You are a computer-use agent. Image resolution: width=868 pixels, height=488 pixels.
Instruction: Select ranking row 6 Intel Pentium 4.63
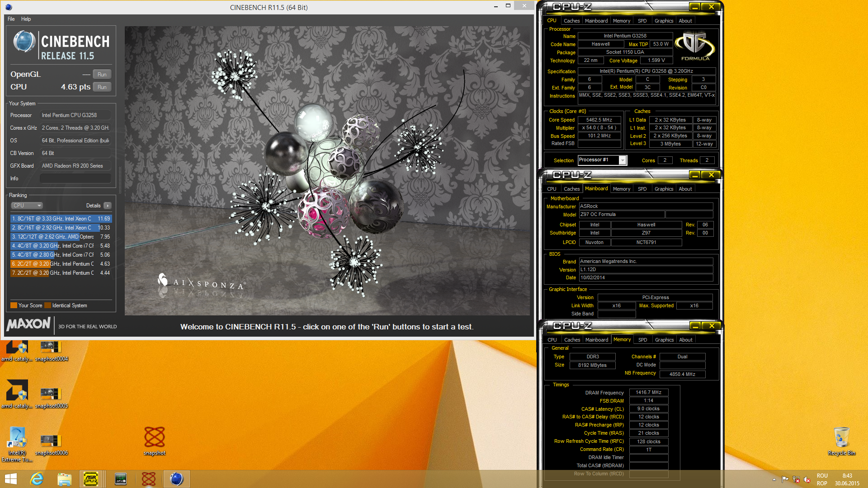coord(61,264)
